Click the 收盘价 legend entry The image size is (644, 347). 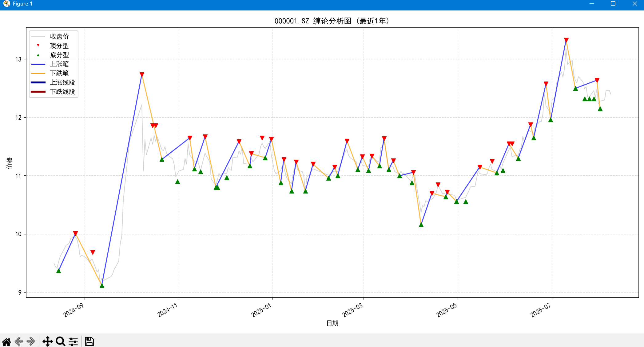pyautogui.click(x=59, y=37)
